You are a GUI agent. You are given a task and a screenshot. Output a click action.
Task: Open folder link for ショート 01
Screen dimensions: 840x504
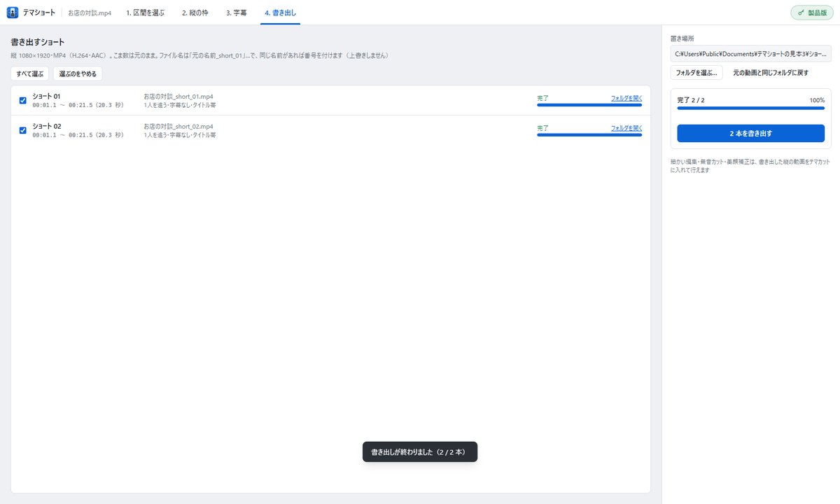[x=626, y=98]
